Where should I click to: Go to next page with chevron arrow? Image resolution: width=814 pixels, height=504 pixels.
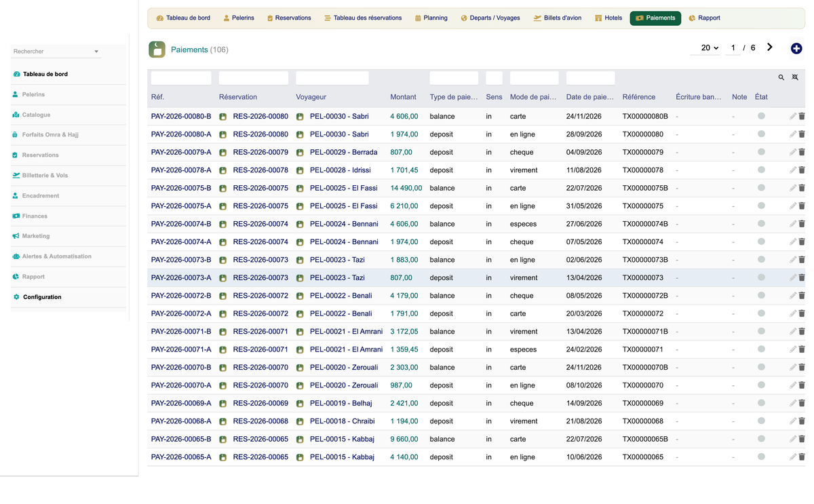(x=770, y=47)
